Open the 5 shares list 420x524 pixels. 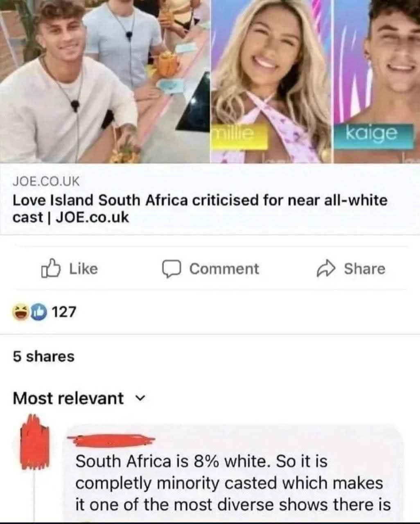click(44, 356)
